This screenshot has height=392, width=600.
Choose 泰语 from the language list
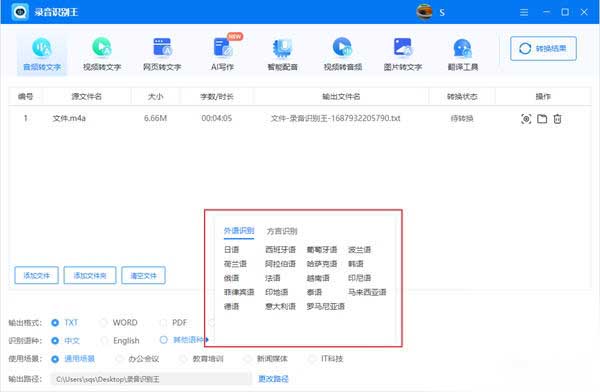[x=314, y=292]
